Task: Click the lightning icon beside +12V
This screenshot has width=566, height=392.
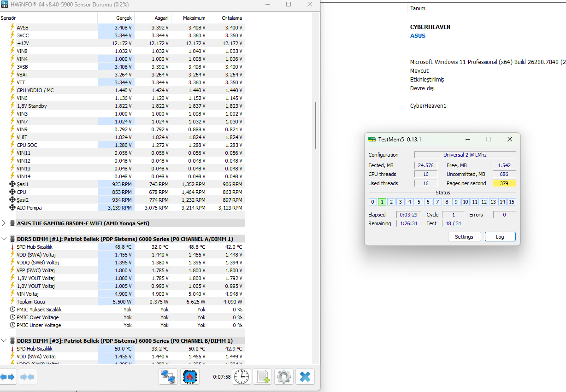Action: [12, 43]
